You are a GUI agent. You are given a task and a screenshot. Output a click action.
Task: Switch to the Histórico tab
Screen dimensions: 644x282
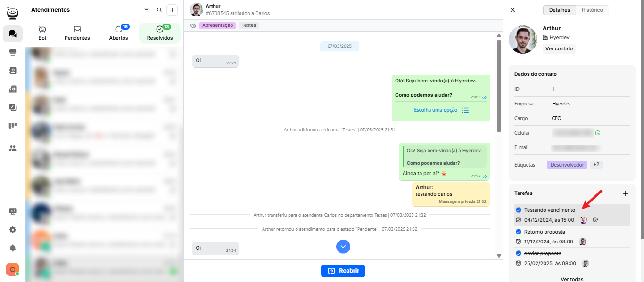(x=592, y=10)
